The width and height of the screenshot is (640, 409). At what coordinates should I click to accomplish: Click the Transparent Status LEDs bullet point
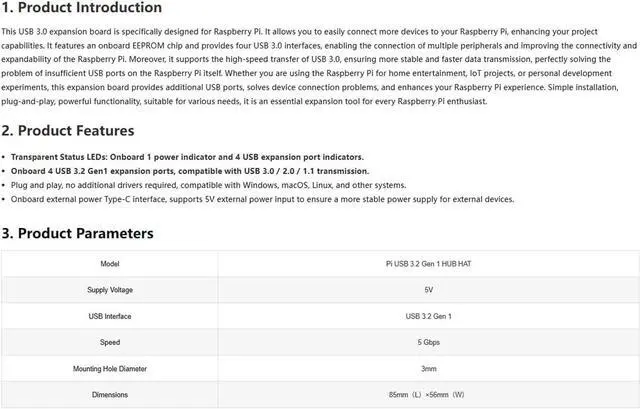(x=187, y=157)
